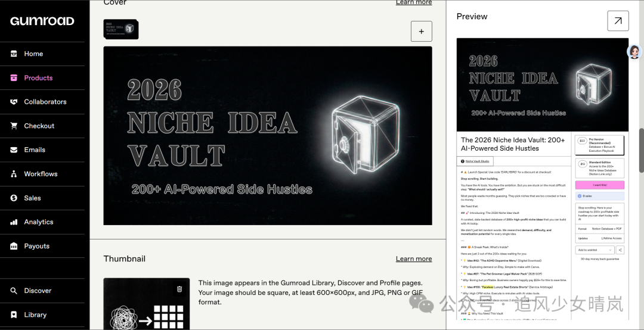Click the preview cover image

543,85
